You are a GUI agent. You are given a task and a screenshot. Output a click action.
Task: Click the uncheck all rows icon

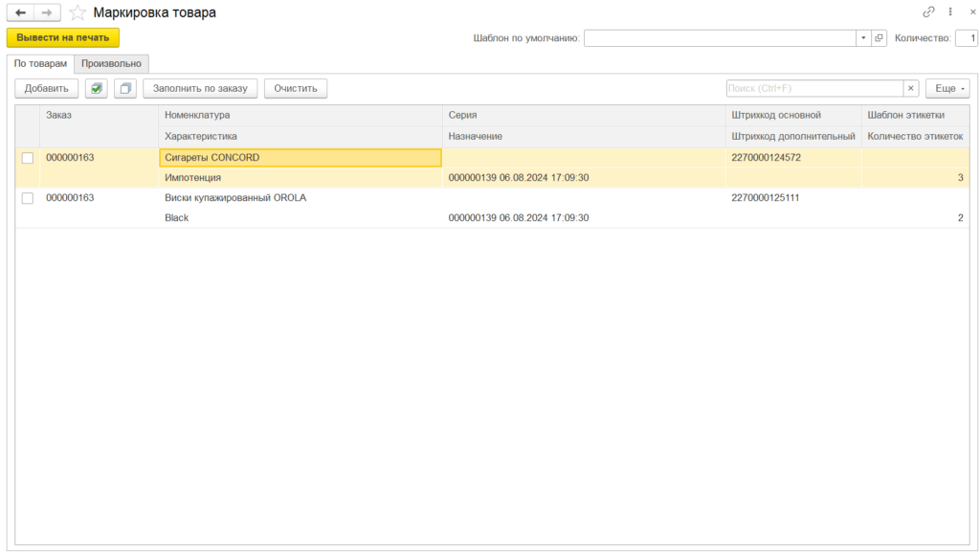coord(124,88)
